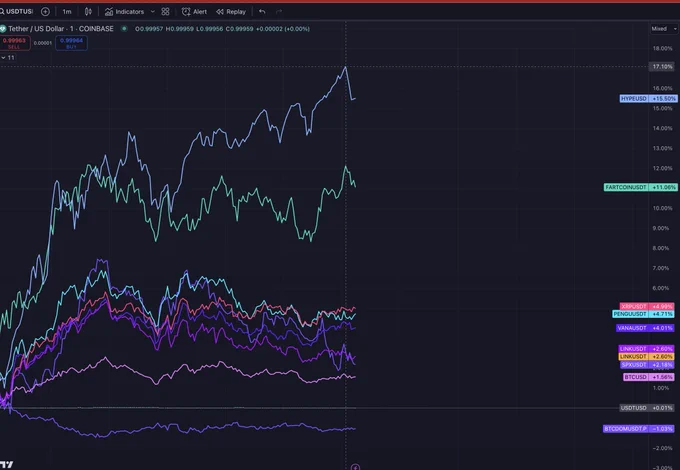Select the HYPEUSD +15.50% price label

[x=648, y=99]
